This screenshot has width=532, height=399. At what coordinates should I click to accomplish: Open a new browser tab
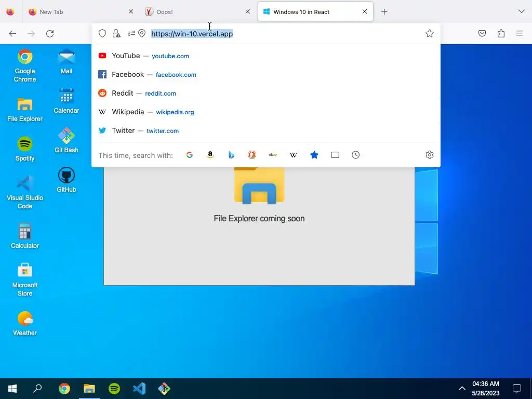tap(384, 12)
